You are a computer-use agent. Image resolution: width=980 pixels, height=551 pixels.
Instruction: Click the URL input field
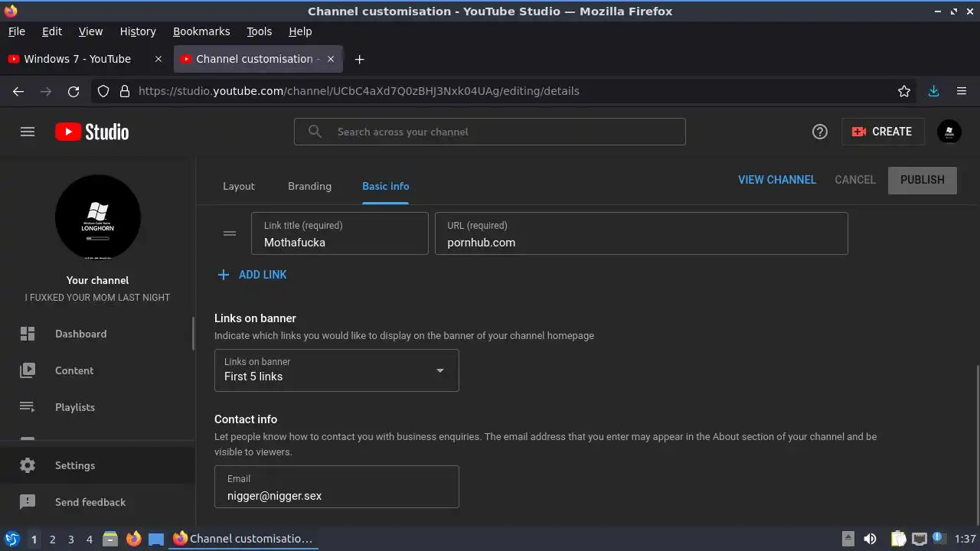coord(642,233)
